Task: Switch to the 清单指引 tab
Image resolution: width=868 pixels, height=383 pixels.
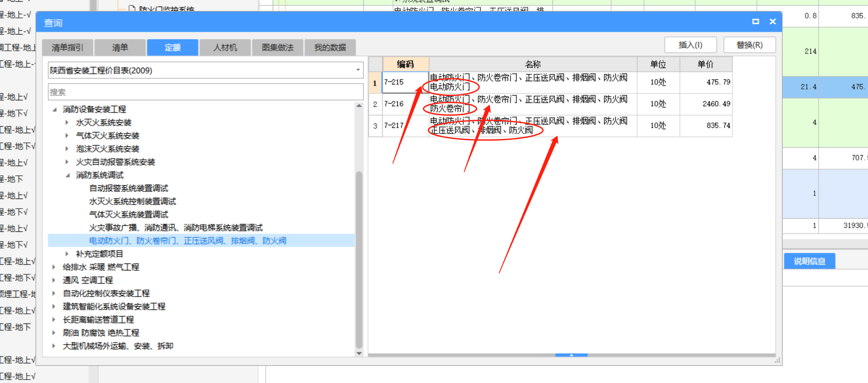Action: click(67, 47)
